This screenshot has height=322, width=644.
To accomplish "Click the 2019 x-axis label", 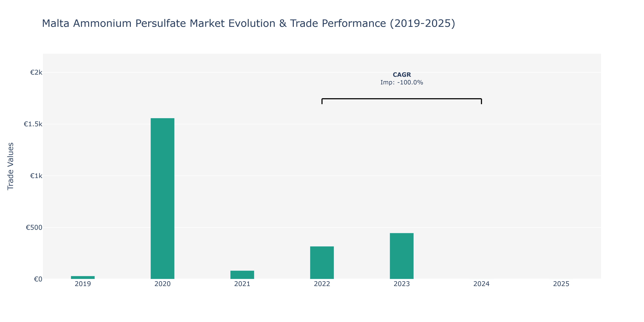I will (83, 284).
